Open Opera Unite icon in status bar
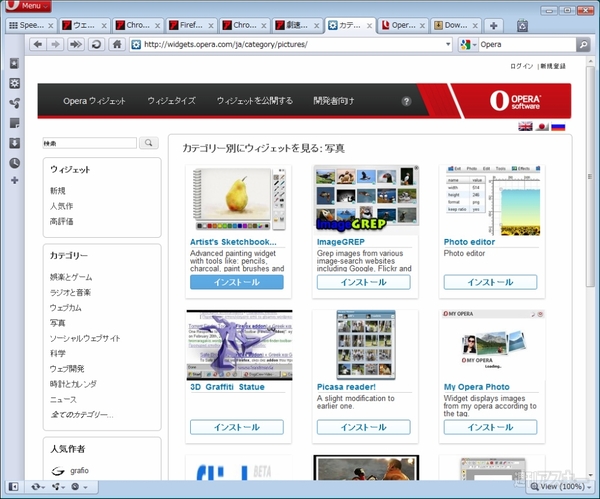The height and width of the screenshot is (499, 600). [x=58, y=487]
